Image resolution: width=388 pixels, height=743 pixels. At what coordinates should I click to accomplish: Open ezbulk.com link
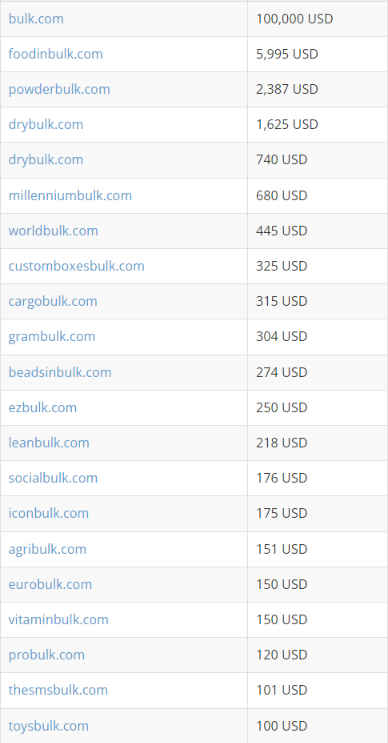[x=43, y=408]
